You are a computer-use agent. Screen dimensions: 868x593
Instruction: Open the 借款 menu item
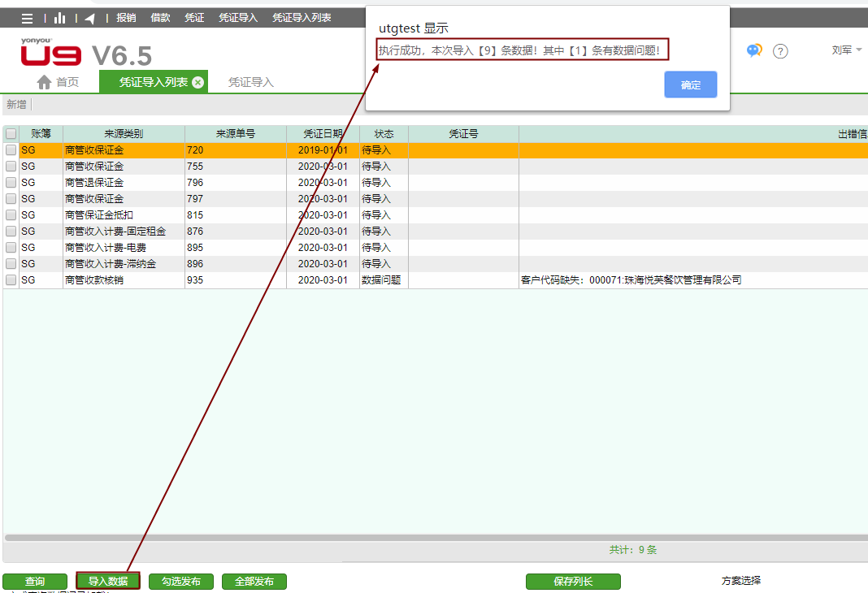coord(160,18)
